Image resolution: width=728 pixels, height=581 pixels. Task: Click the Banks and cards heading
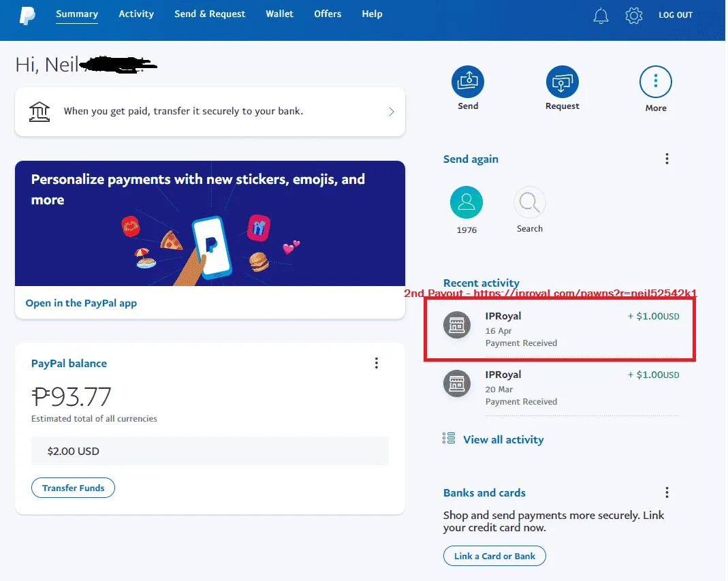[x=484, y=492]
